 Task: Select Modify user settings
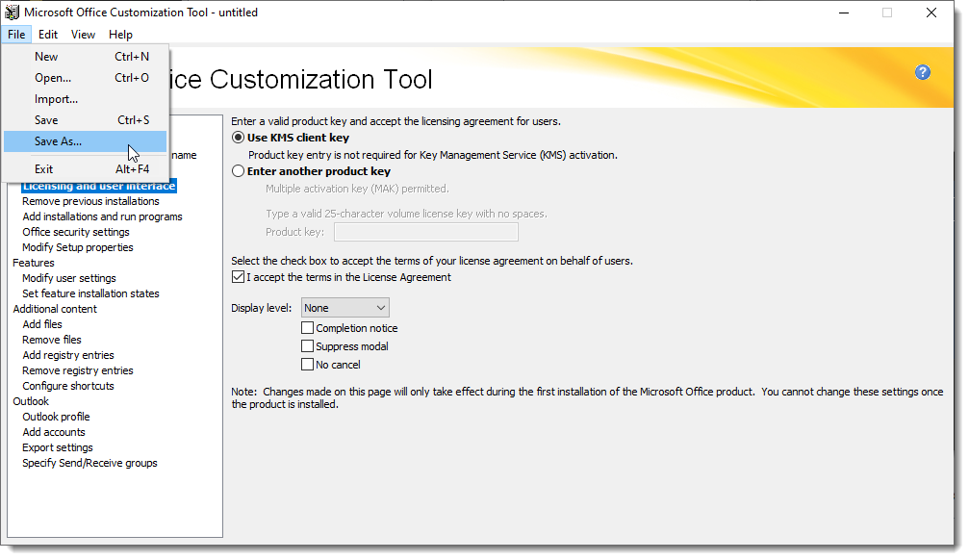point(69,278)
